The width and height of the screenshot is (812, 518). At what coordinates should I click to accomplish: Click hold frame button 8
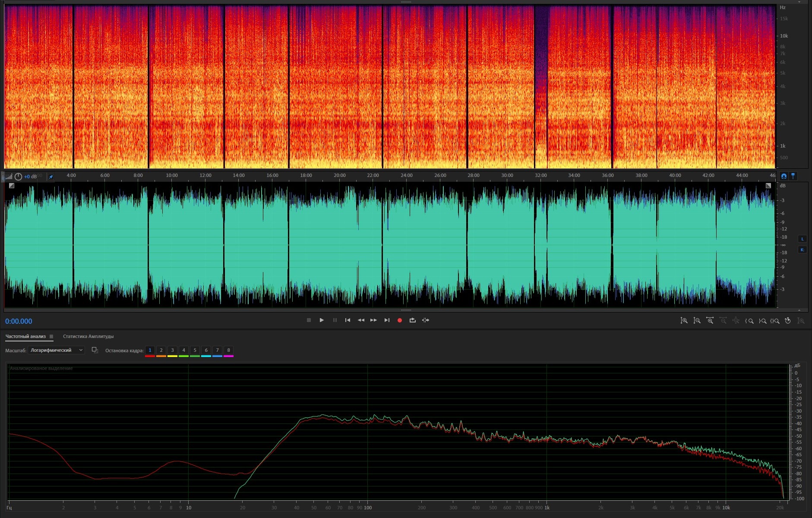tap(228, 350)
